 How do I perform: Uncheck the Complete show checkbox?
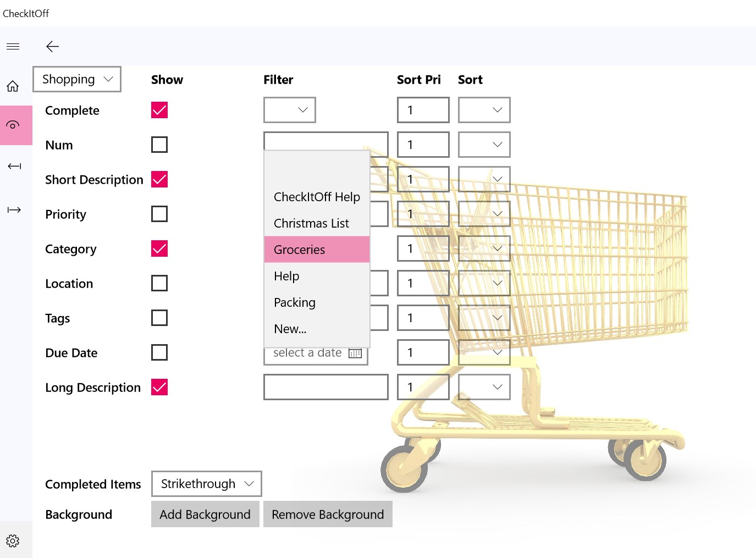tap(159, 111)
